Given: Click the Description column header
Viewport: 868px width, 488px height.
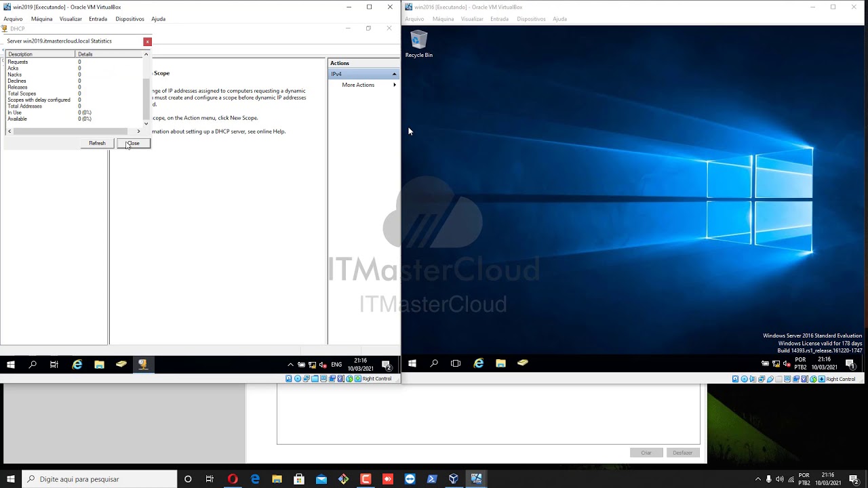Looking at the screenshot, I should click(41, 54).
